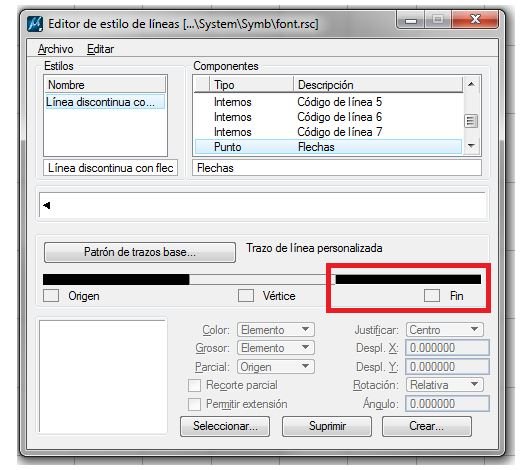Open the Rotación dropdown showing Relativa
Image resolution: width=526 pixels, height=470 pixels.
coord(444,385)
